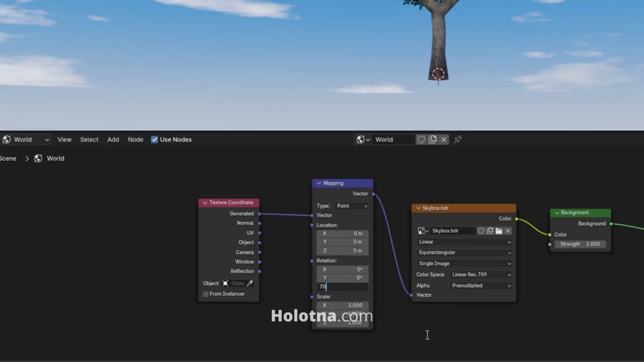
Task: Toggle the Use Nodes checkbox
Action: tap(154, 140)
